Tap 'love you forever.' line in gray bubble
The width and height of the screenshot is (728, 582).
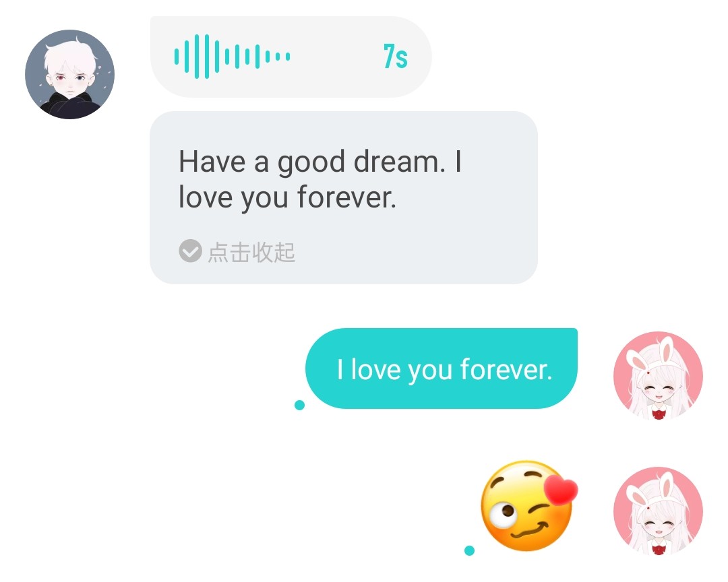pos(287,198)
